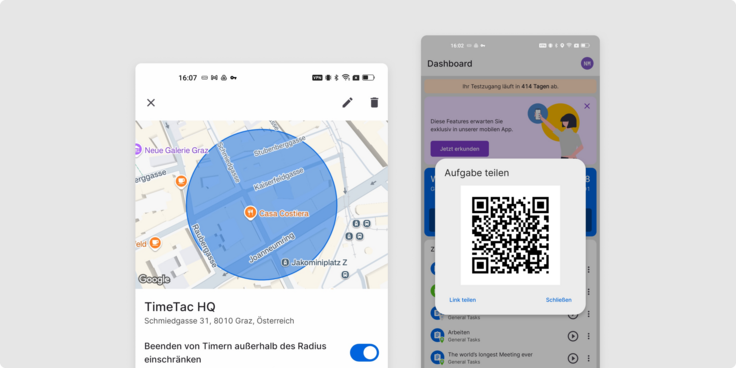
Task: Tap the Aufgabe teilen dialog heading
Action: tap(477, 173)
